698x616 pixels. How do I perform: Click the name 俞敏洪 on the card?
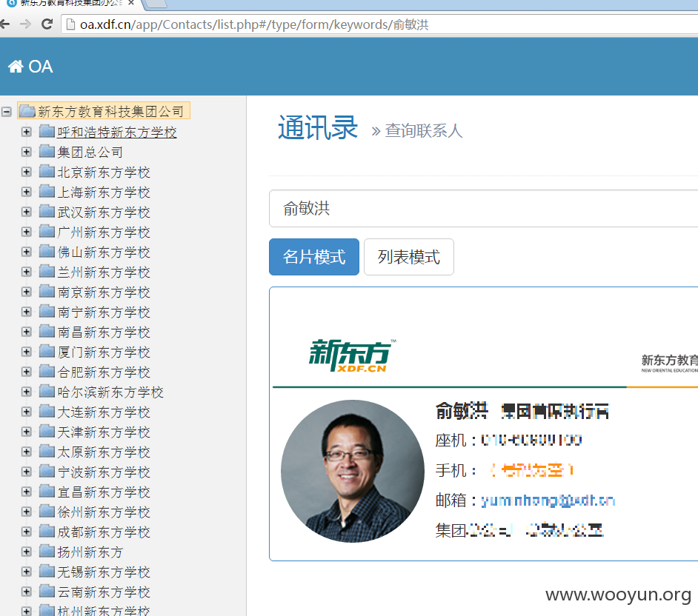(x=462, y=411)
